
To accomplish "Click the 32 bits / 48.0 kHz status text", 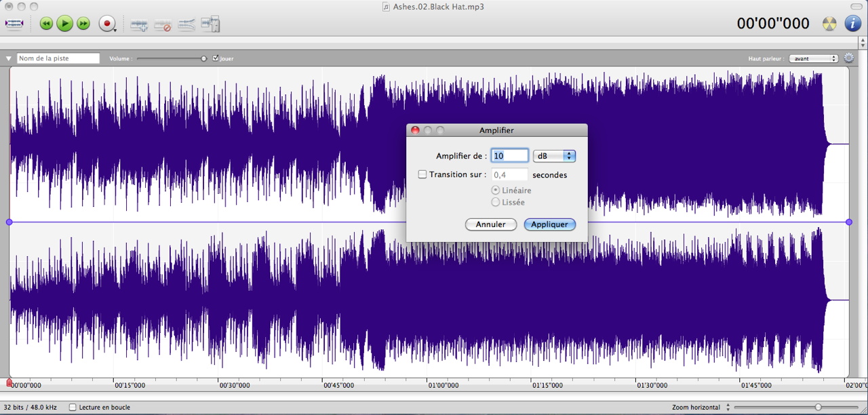I will 30,408.
